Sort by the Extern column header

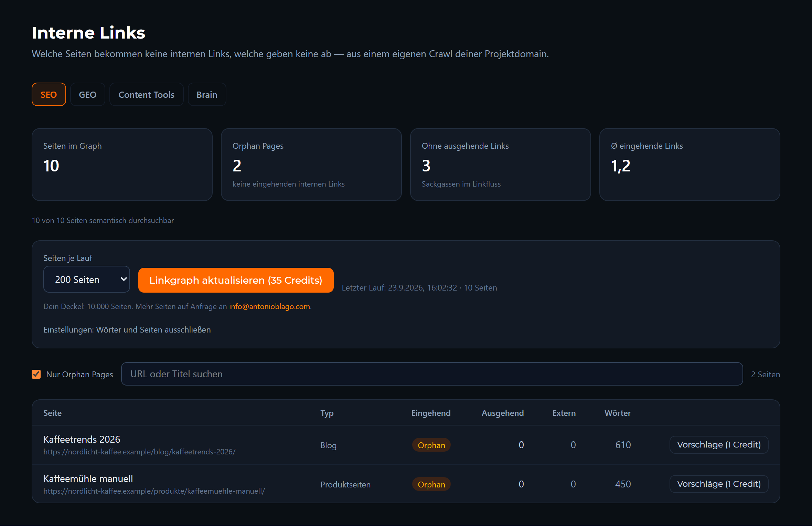pos(564,413)
